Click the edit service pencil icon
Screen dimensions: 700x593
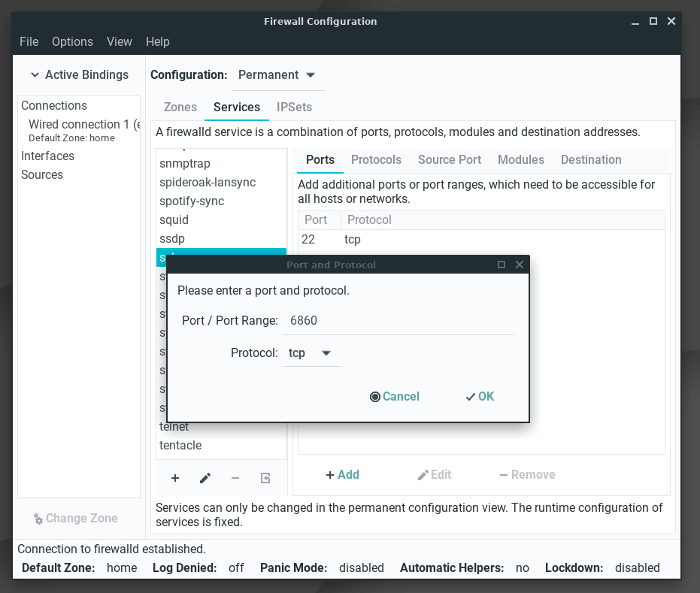205,478
